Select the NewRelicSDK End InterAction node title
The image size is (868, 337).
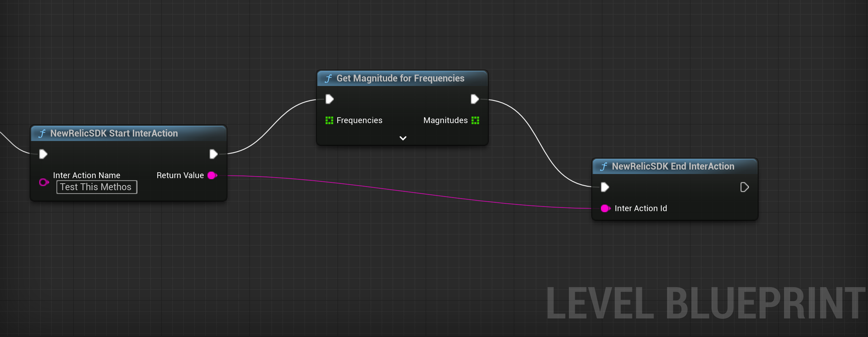[x=673, y=166]
